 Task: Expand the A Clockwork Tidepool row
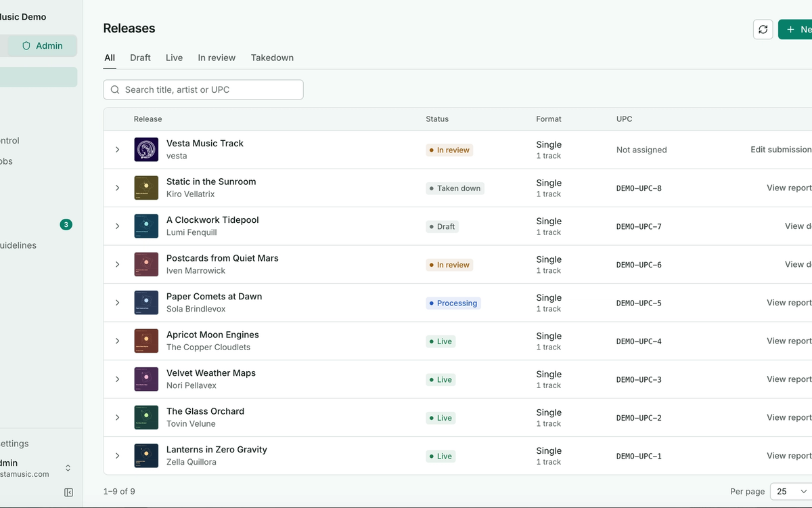[117, 226]
